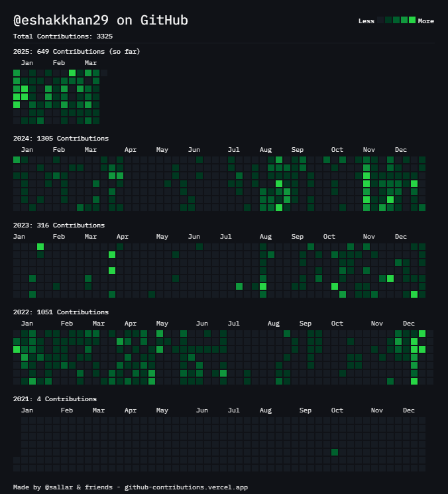Screen dimensions: 448x494
Task: Click the brightest green legend swatch
Action: (412, 20)
